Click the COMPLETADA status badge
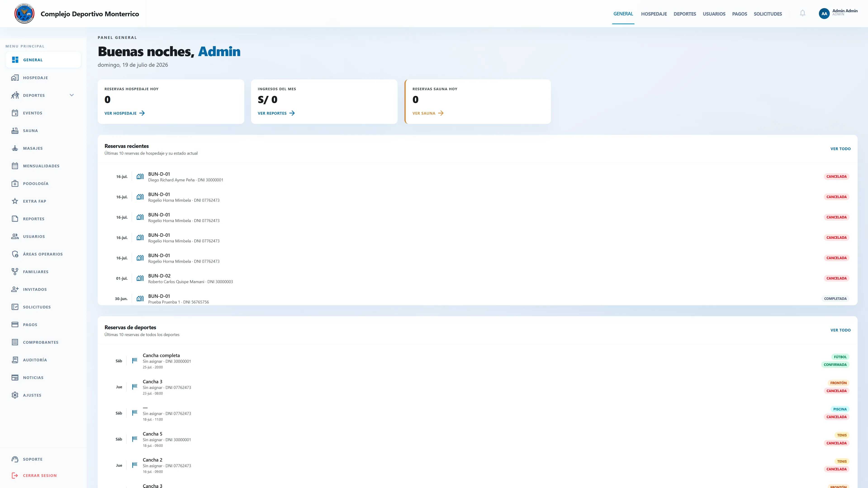Screen dimensions: 868x488 point(835,298)
